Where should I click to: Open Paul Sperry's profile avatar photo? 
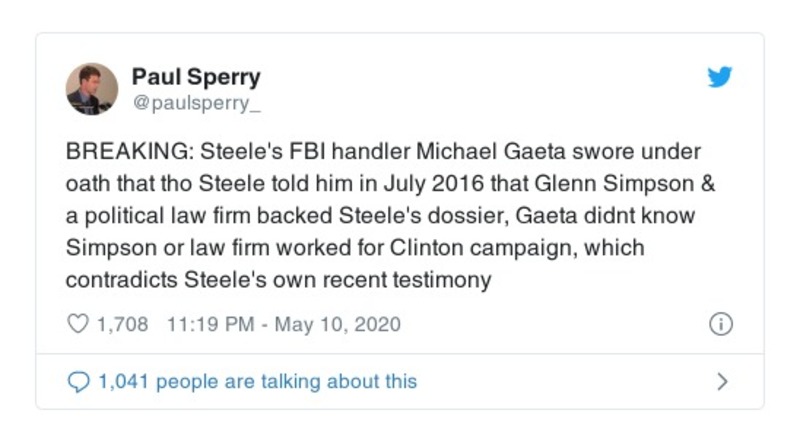(x=92, y=89)
